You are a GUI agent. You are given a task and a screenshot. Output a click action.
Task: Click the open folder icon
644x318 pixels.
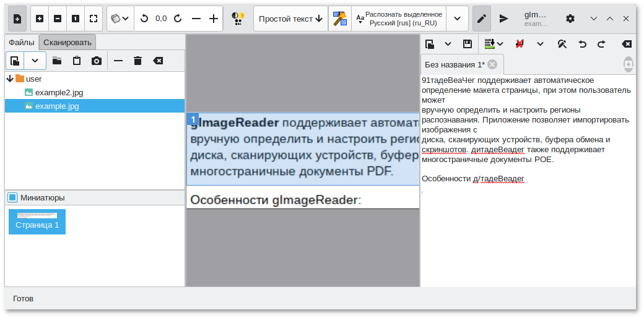pos(57,61)
